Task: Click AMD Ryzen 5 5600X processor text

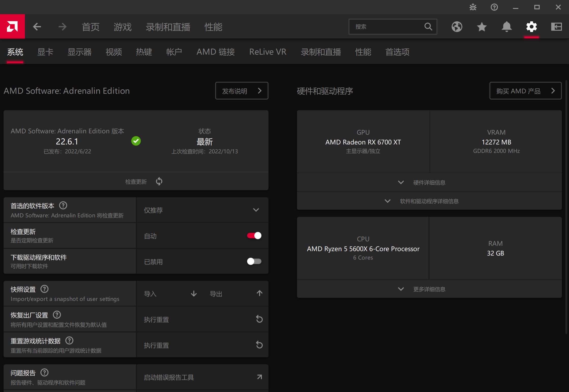Action: click(x=363, y=249)
